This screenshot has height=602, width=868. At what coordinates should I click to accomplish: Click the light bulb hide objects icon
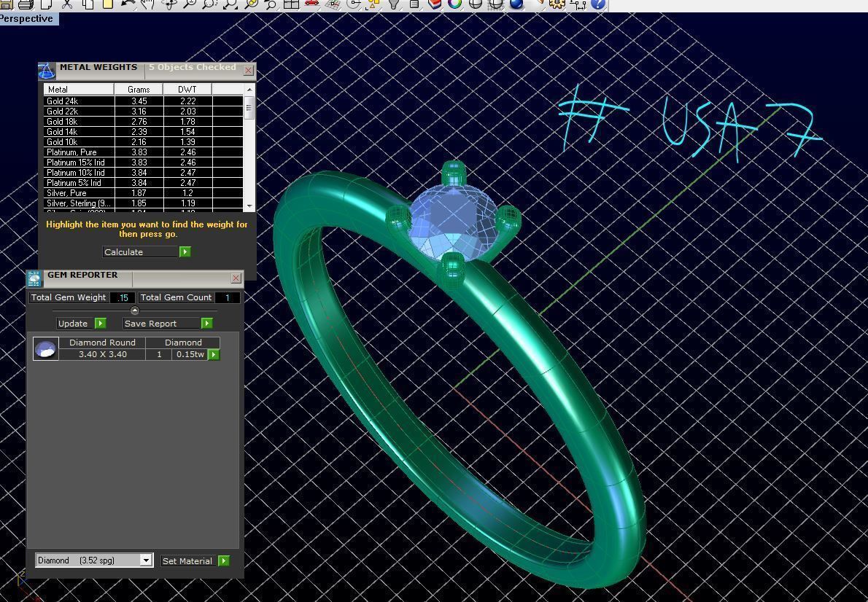[394, 4]
